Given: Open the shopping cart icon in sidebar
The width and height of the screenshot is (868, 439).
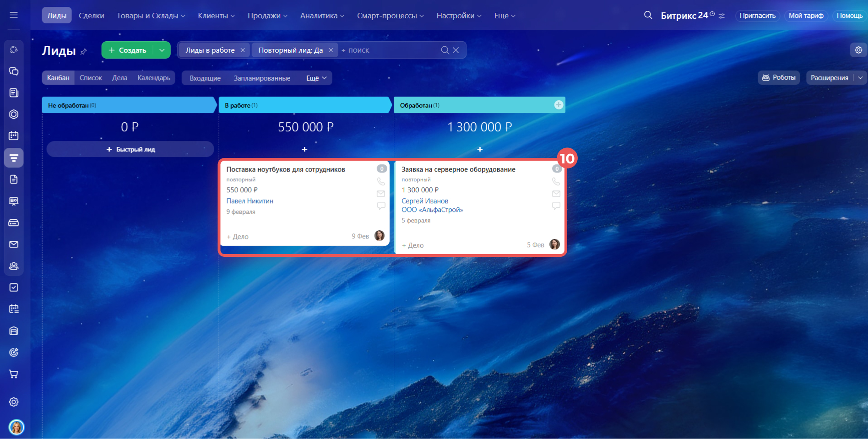Looking at the screenshot, I should 14,374.
